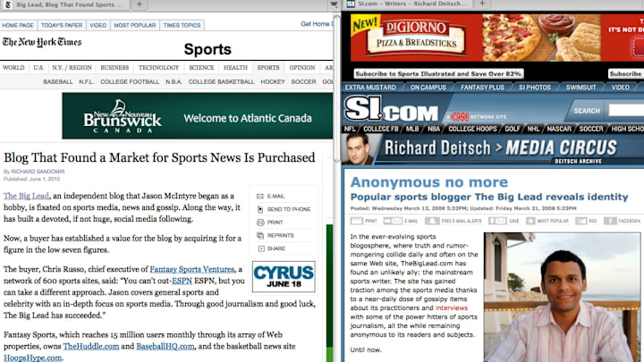Image resolution: width=644 pixels, height=362 pixels.
Task: Click Subscribe to Sports Illustrated and Save button
Action: click(438, 74)
